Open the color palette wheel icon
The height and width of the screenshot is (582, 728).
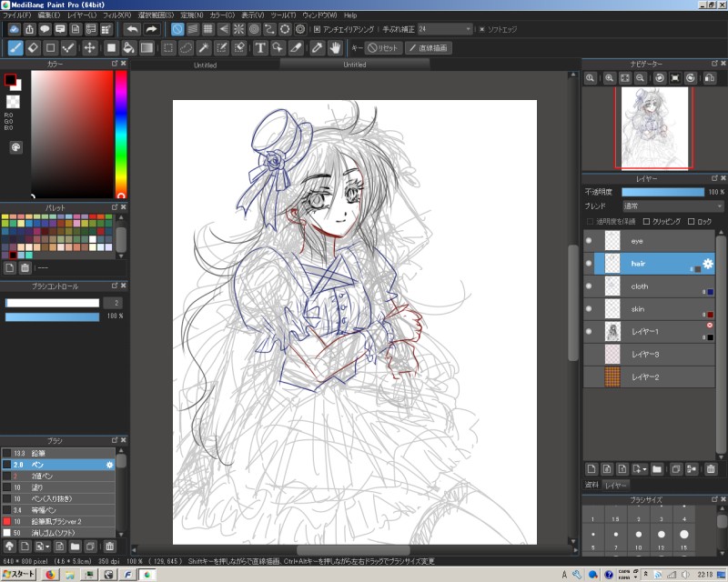click(x=15, y=147)
